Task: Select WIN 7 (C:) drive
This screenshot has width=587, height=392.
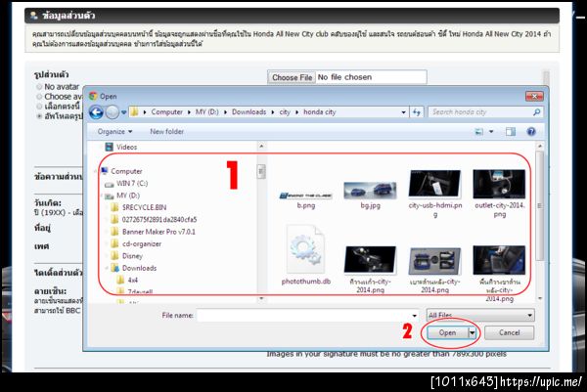Action: (x=126, y=183)
